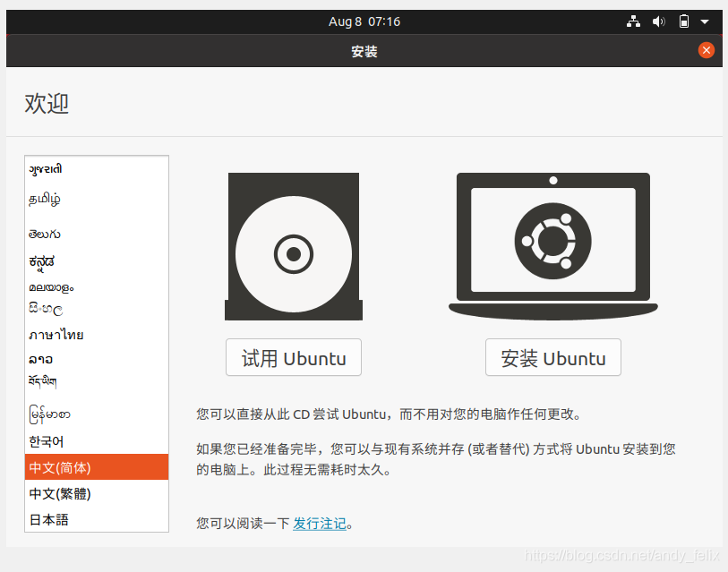Select བོད་ཡིག Tibetan language entry

pos(97,381)
